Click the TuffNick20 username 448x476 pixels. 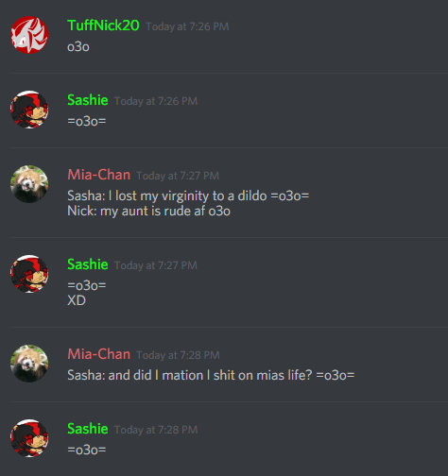point(103,25)
